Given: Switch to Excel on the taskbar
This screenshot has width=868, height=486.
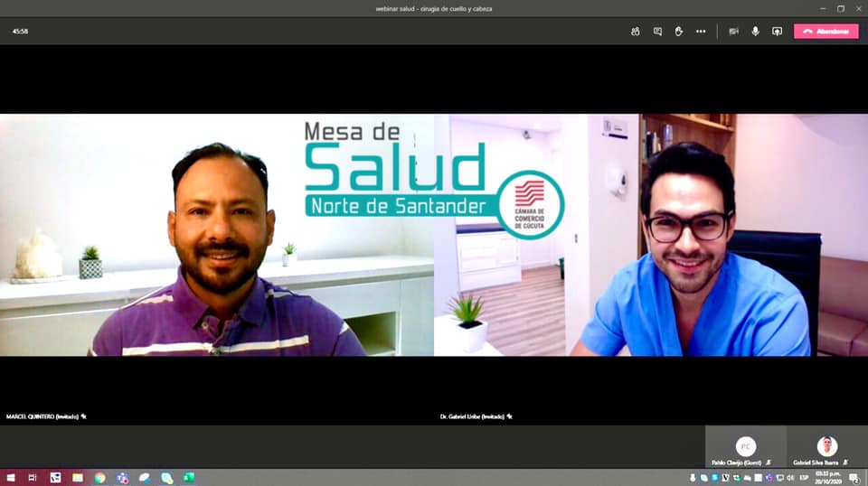Looking at the screenshot, I should [189, 478].
